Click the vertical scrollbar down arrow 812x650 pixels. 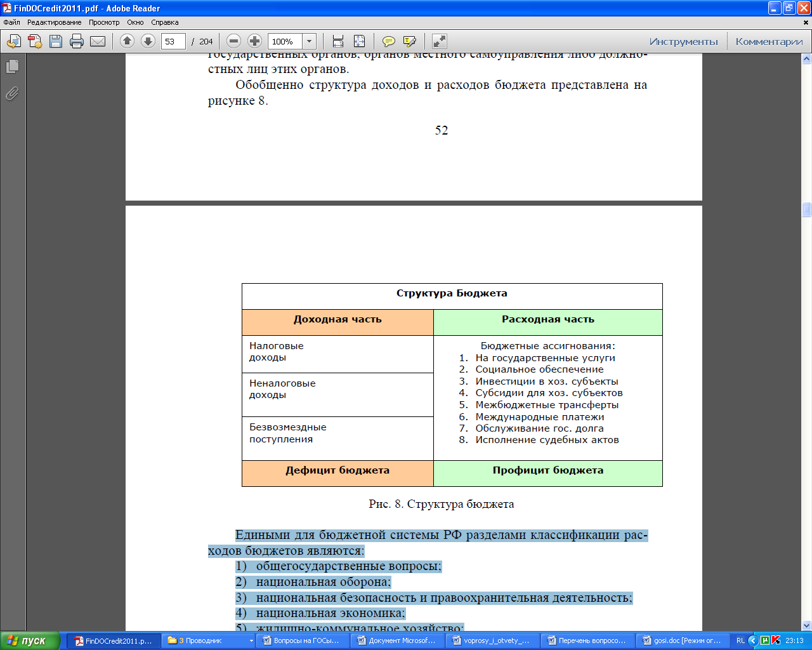[x=807, y=625]
